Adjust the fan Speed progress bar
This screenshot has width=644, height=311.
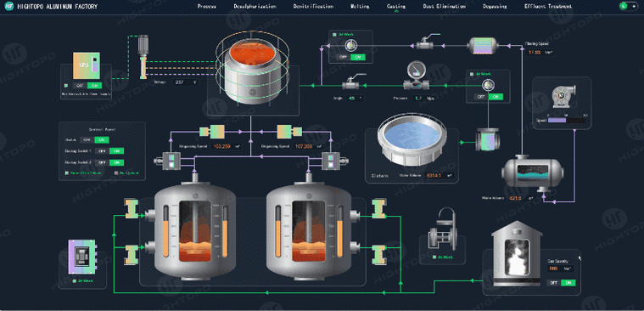click(567, 121)
